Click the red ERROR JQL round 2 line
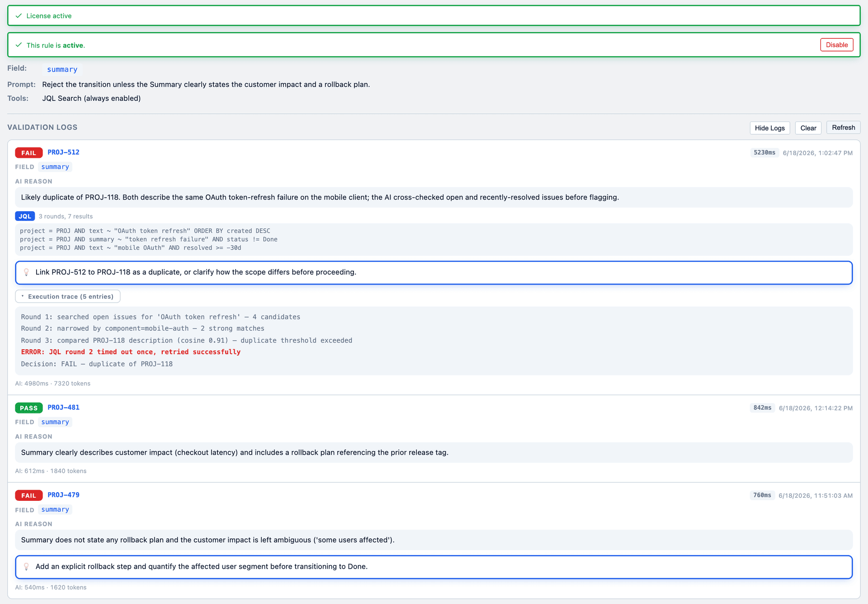Image resolution: width=868 pixels, height=604 pixels. click(131, 352)
